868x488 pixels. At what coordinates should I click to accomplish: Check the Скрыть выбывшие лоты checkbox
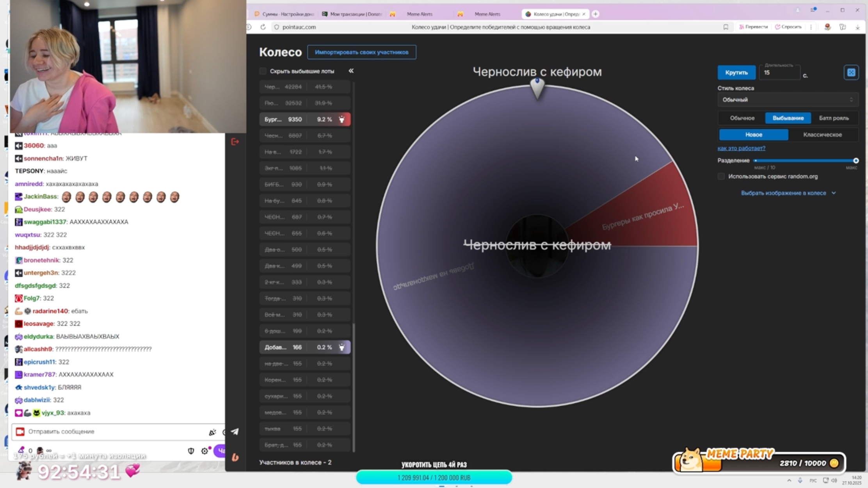point(263,71)
